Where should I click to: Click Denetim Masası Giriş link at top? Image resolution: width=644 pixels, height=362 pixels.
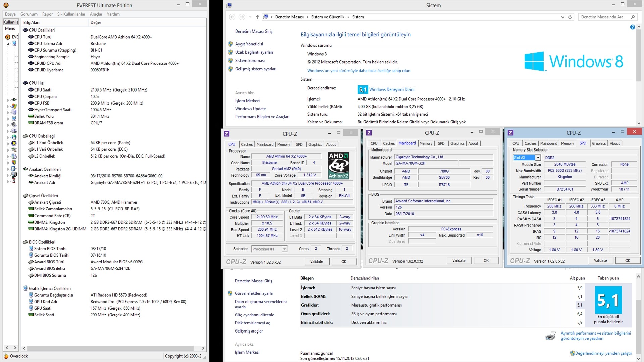(254, 32)
